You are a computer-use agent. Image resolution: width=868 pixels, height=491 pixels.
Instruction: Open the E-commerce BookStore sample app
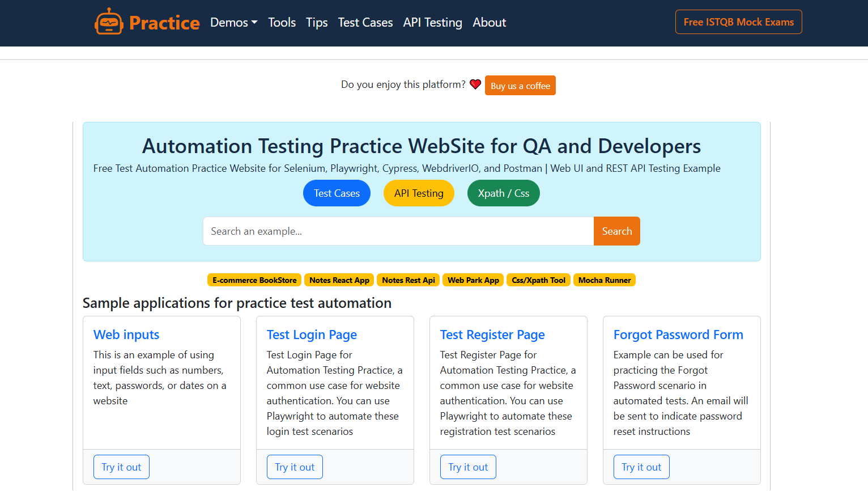[x=254, y=280]
